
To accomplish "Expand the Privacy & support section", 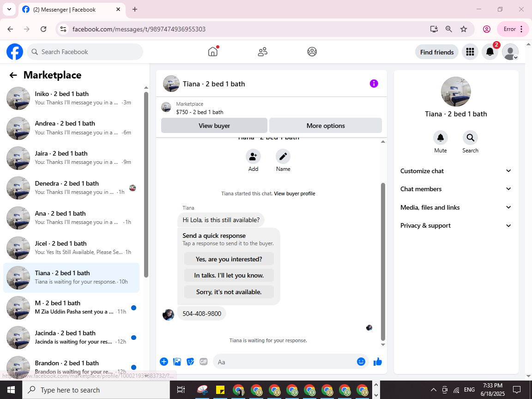I will tap(456, 226).
